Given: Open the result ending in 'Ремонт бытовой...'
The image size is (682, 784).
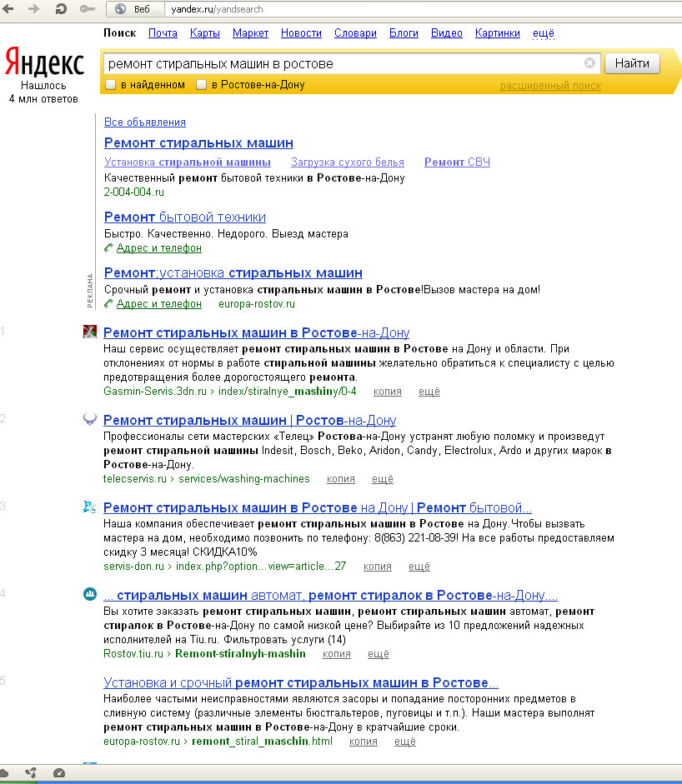Looking at the screenshot, I should point(317,508).
